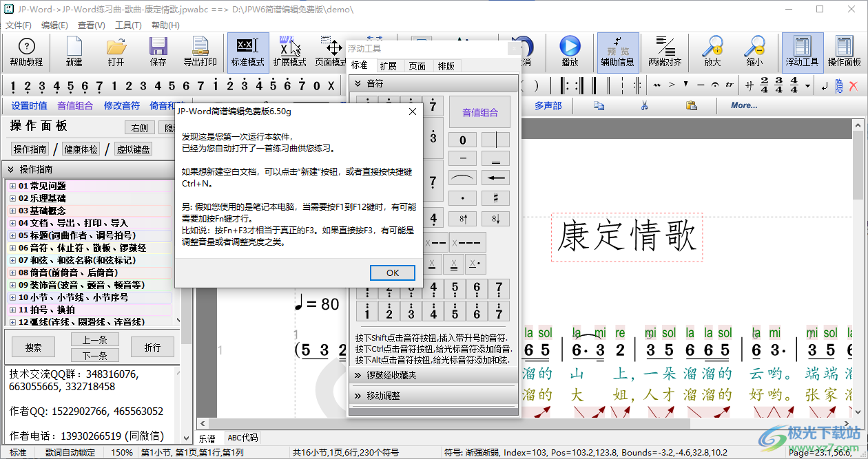Image resolution: width=868 pixels, height=459 pixels.
Task: Open the 工具(T) menu
Action: pyautogui.click(x=128, y=25)
